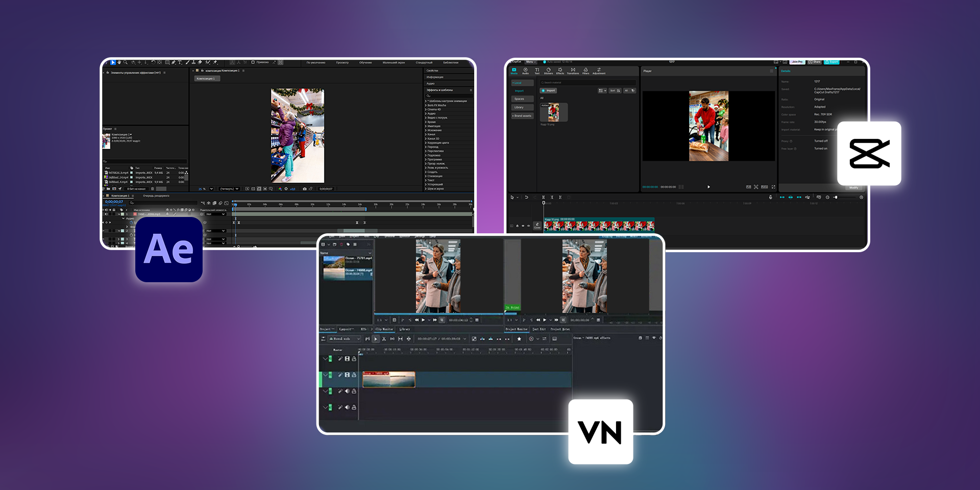980x490 pixels.
Task: Click the After Effects snapshot camera icon
Action: 305,189
